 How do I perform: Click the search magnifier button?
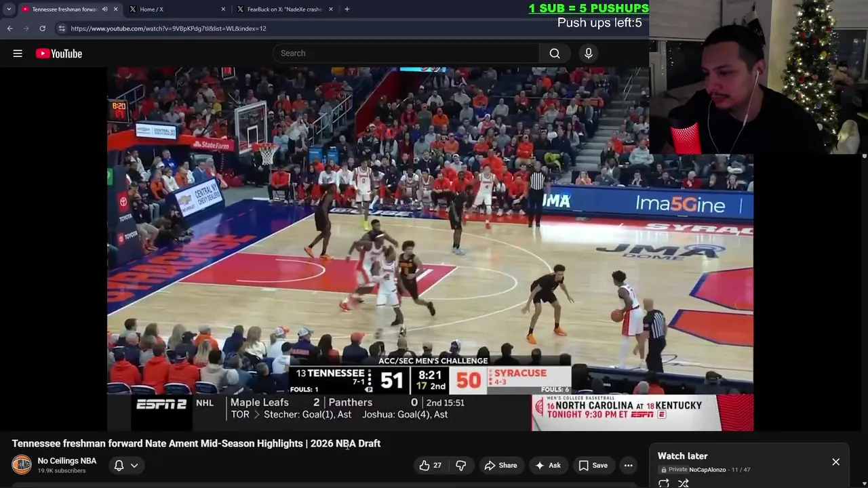tap(555, 54)
